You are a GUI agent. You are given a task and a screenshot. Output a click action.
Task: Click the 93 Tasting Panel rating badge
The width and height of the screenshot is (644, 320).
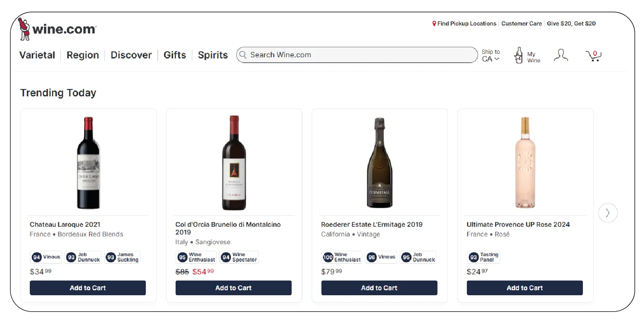pyautogui.click(x=483, y=257)
